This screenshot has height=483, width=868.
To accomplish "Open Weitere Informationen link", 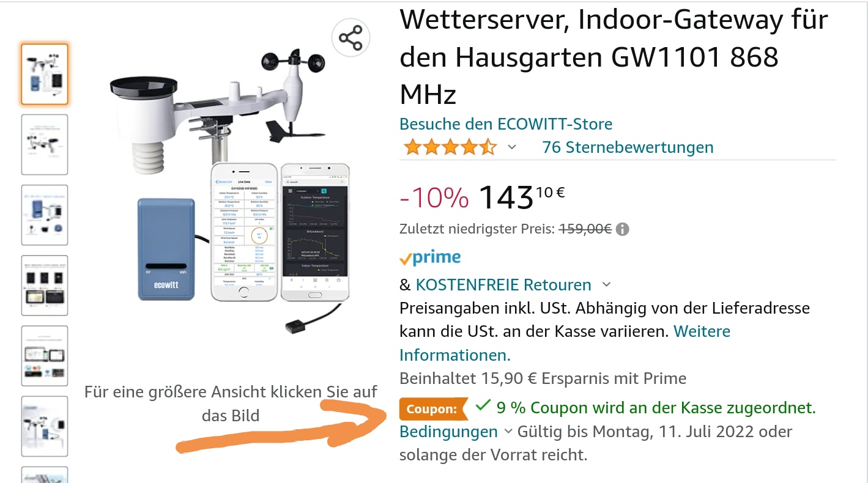I will [565, 343].
